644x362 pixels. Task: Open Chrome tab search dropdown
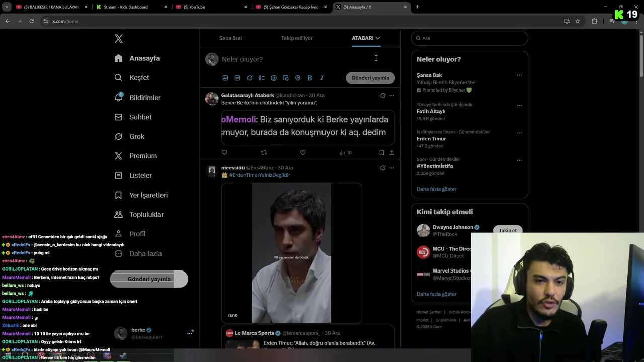coord(7,7)
